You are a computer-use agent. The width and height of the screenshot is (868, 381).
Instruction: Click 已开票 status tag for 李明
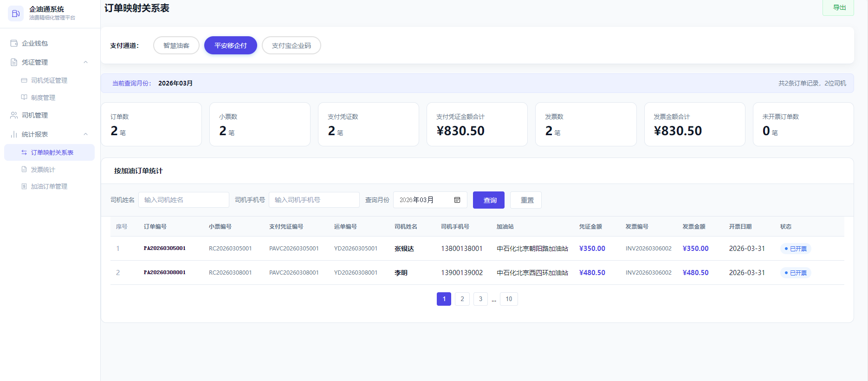(x=796, y=273)
